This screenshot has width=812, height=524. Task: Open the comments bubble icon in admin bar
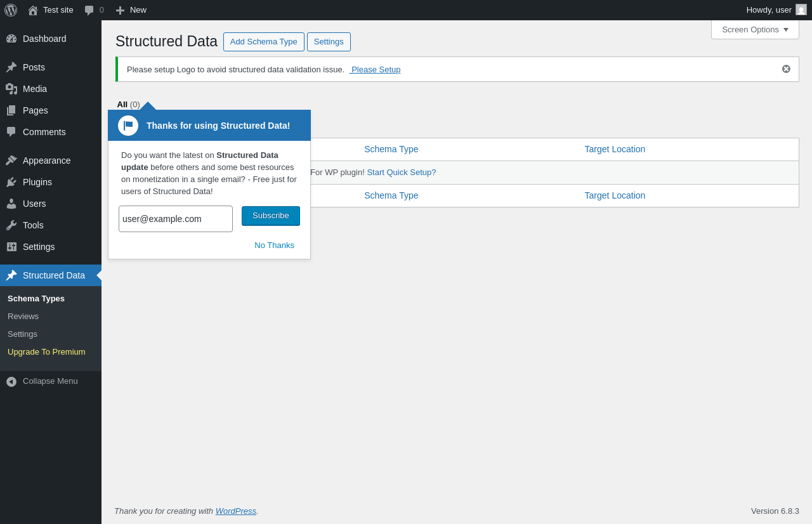click(x=89, y=10)
